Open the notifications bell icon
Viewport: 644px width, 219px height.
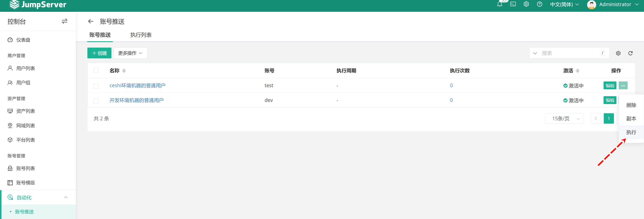coord(500,4)
